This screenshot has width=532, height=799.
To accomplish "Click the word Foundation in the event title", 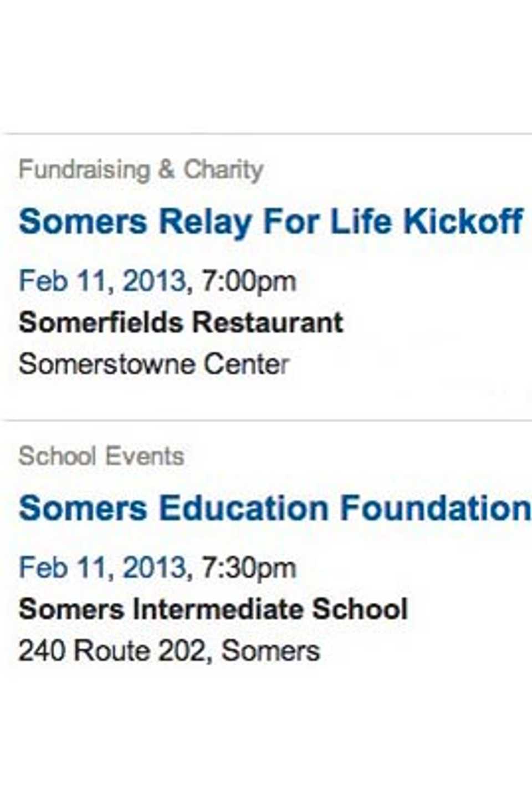I will [x=436, y=508].
